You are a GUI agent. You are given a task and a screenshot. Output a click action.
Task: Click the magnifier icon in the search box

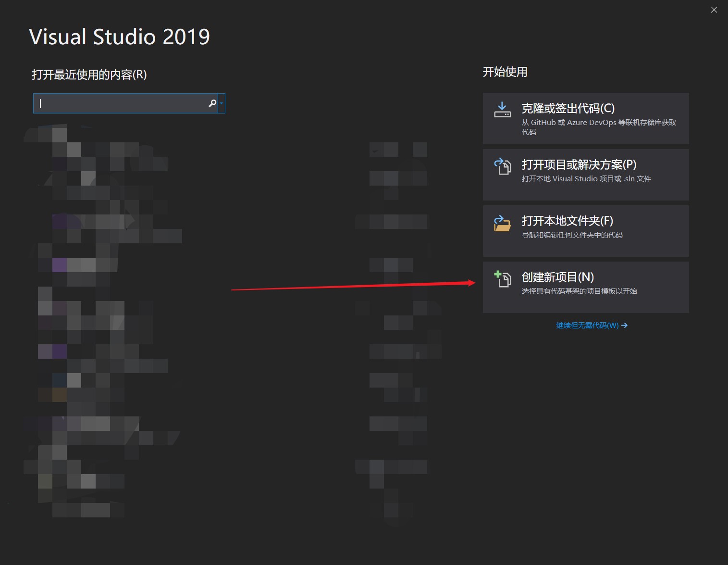coord(212,103)
